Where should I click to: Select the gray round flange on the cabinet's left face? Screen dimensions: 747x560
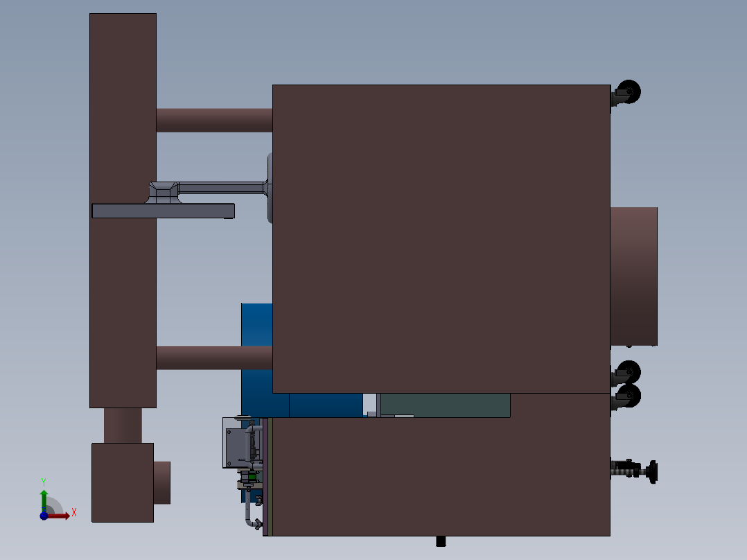click(x=270, y=188)
